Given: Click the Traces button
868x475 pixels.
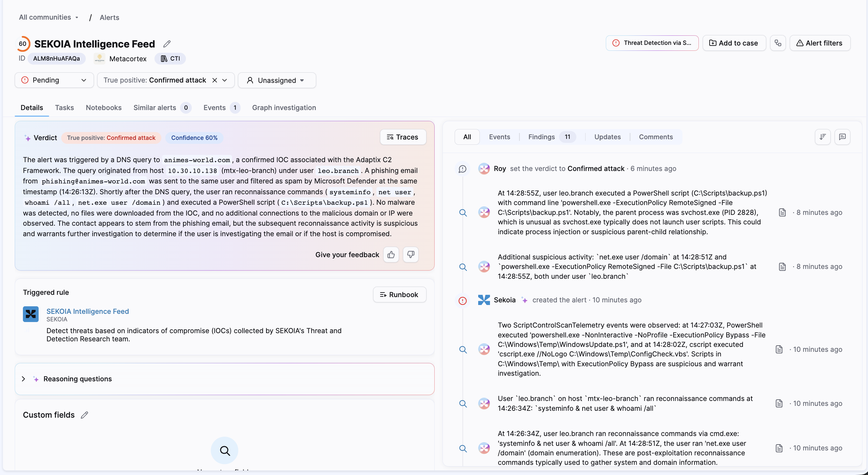Looking at the screenshot, I should click(x=403, y=137).
